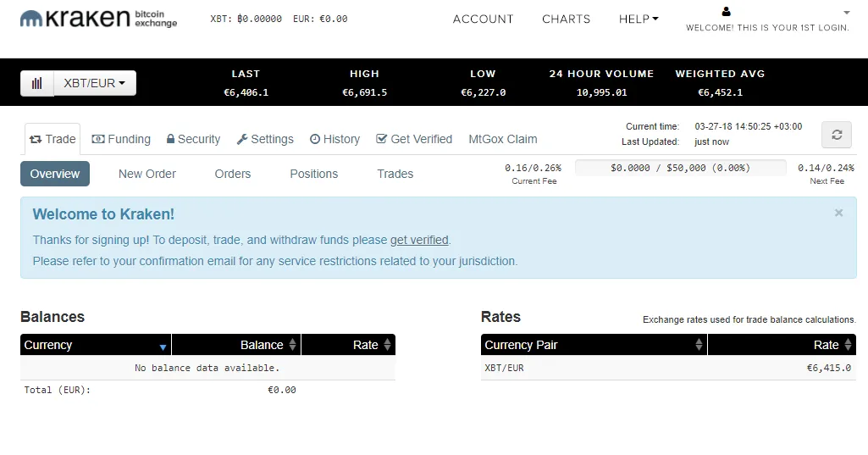Click the refresh data button
The height and width of the screenshot is (455, 868).
click(836, 135)
